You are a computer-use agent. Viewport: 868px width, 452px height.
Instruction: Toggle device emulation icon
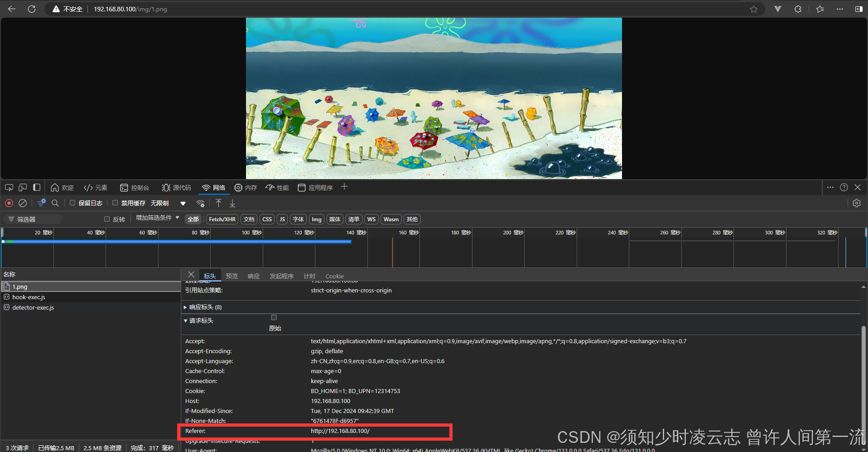[23, 187]
